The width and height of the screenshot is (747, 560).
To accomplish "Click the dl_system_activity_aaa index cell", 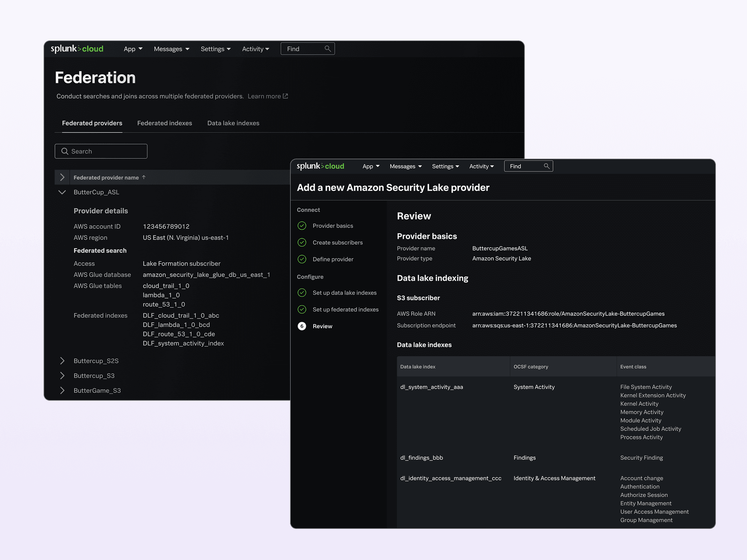I will click(x=431, y=387).
